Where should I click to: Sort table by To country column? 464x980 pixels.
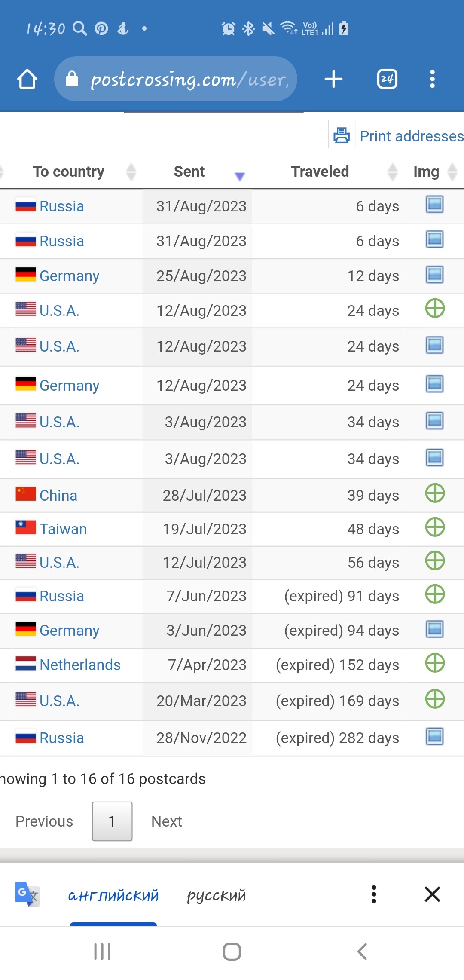(x=69, y=171)
